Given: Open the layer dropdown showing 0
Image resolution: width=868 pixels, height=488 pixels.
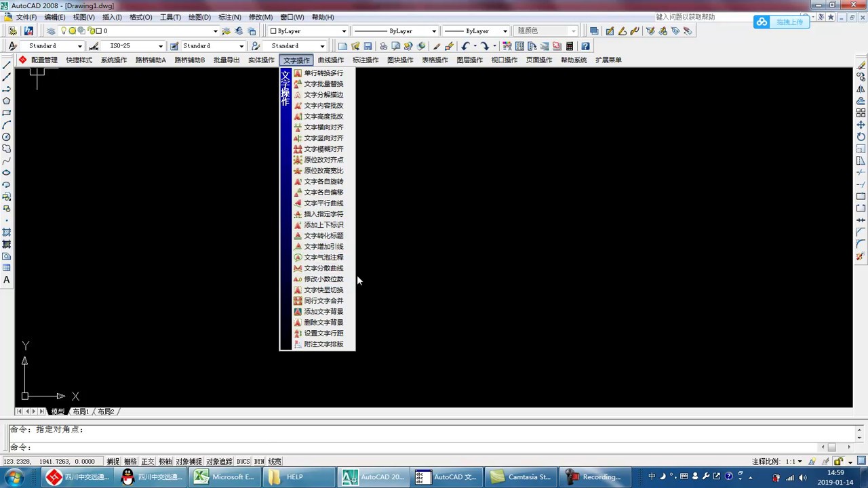Looking at the screenshot, I should [139, 30].
